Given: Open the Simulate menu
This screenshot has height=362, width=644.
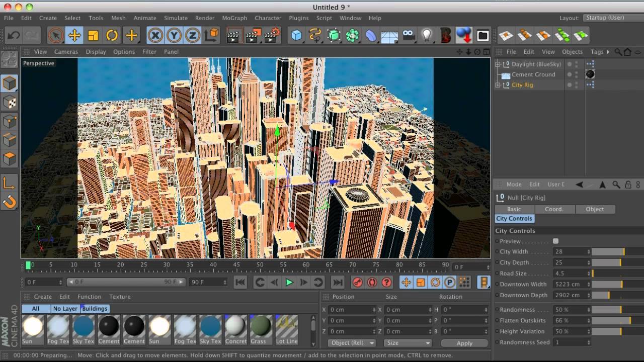Looking at the screenshot, I should (x=176, y=18).
